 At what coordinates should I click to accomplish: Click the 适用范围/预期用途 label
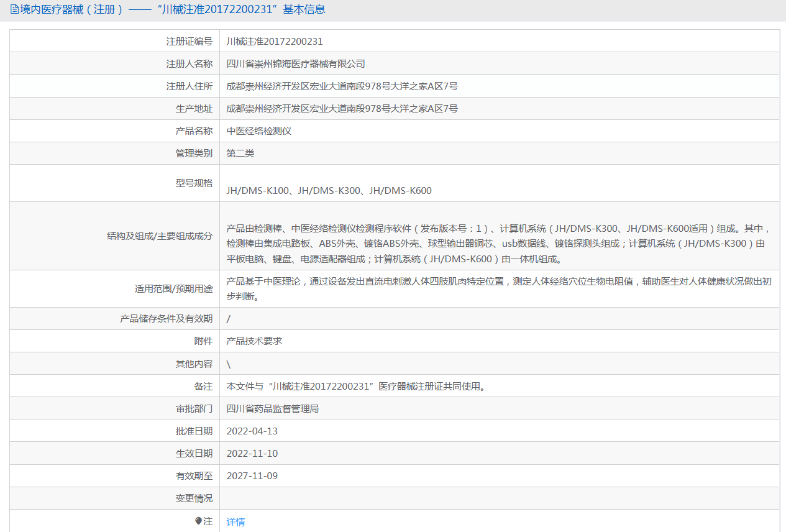(x=173, y=288)
